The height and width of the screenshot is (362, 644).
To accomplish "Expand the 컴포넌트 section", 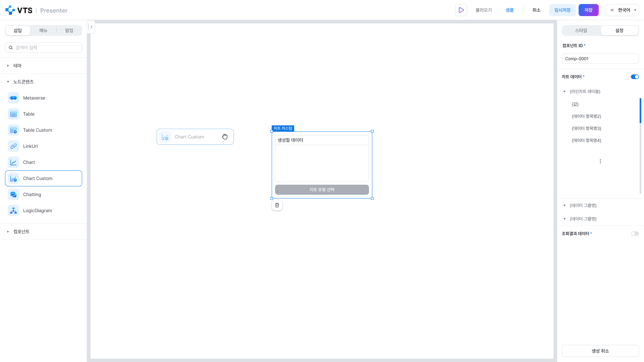I will coord(8,232).
